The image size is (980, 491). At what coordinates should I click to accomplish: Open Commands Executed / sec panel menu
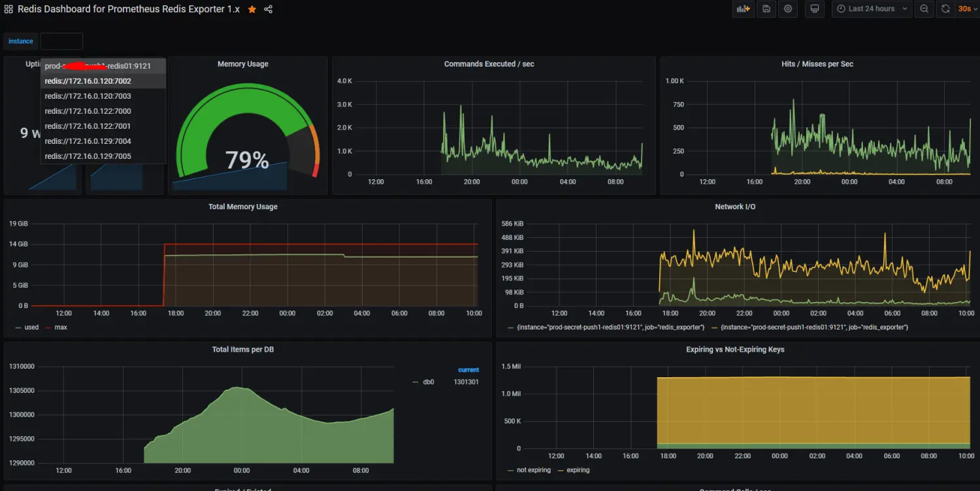click(489, 64)
